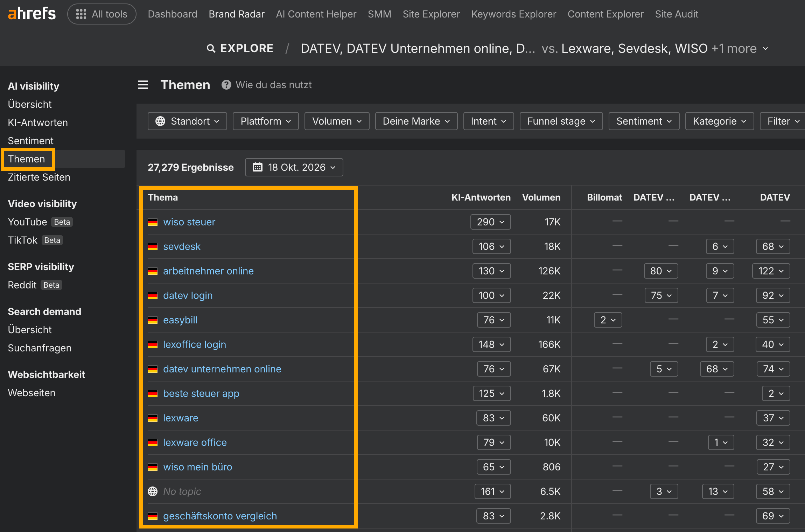Screen dimensions: 805x532
Task: Click the German flag beside wiso steuer
Action: pos(153,222)
